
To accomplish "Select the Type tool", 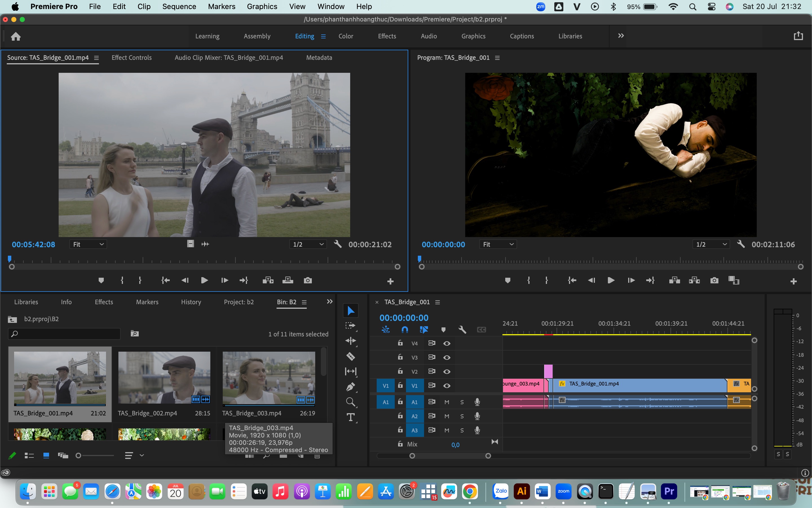I will click(351, 417).
